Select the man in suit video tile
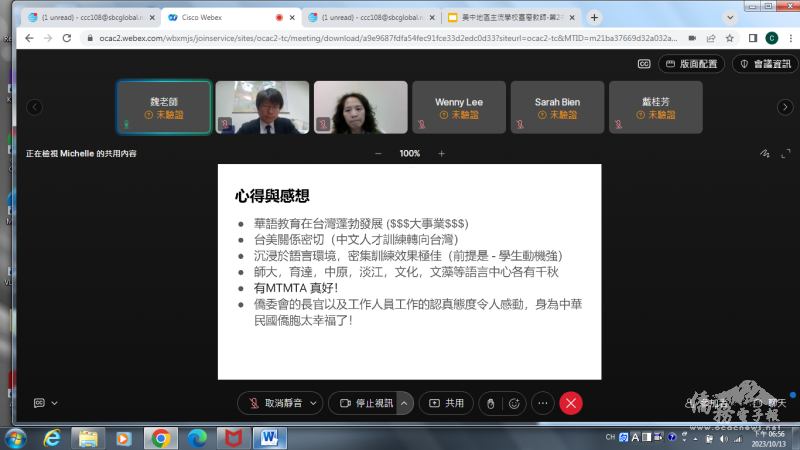The height and width of the screenshot is (450, 800). pyautogui.click(x=262, y=107)
